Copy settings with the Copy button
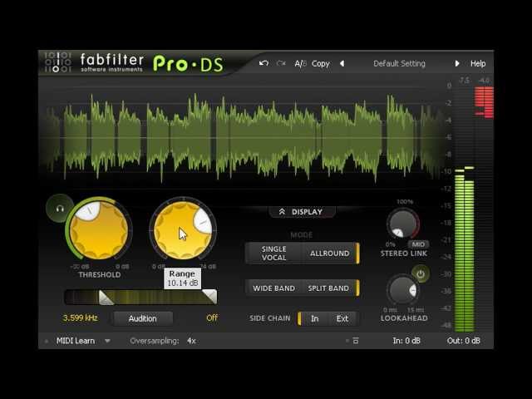532x399 pixels. [321, 64]
